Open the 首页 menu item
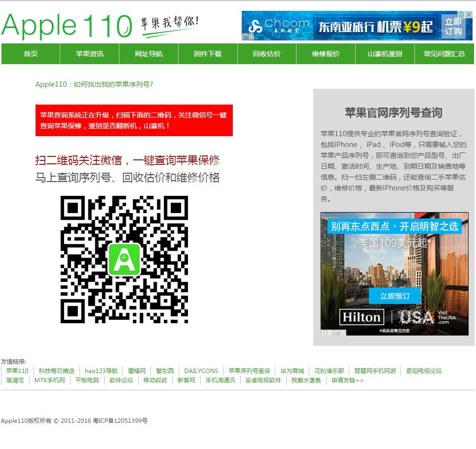 click(31, 54)
